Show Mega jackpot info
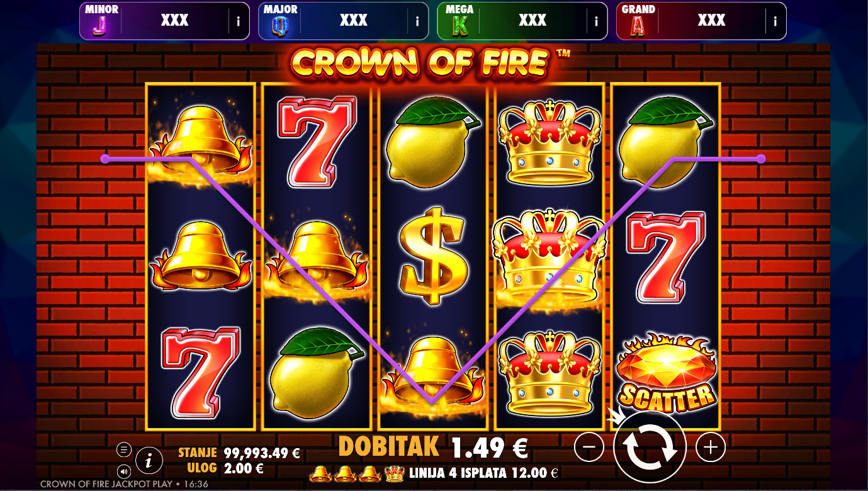868x491 pixels. click(x=596, y=21)
